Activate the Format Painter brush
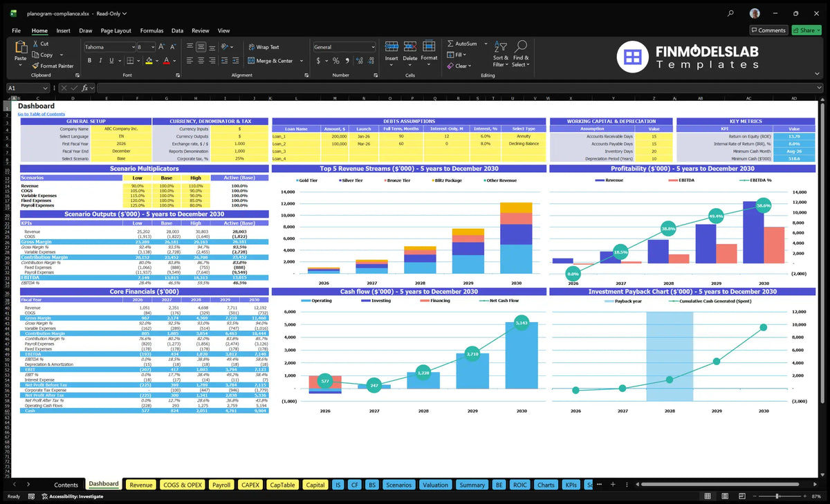This screenshot has height=504, width=830. tap(35, 66)
